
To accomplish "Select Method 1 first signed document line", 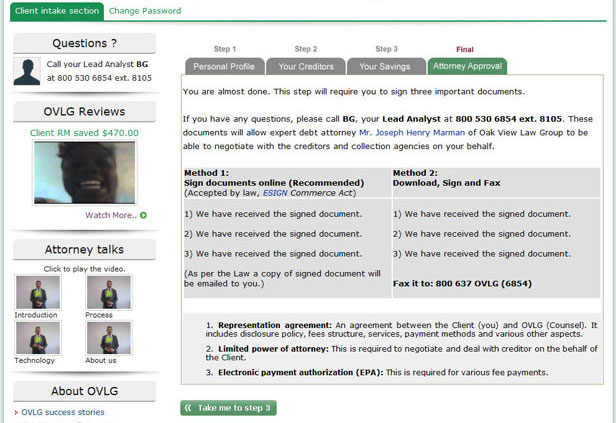I will (x=273, y=214).
